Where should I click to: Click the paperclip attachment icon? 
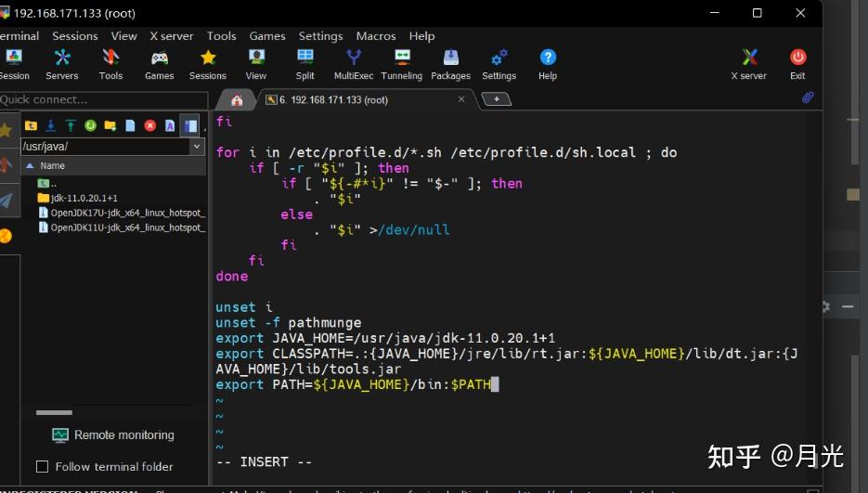click(x=808, y=98)
